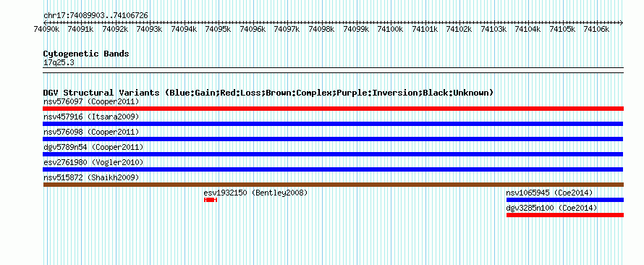644x265 pixels.
Task: Click the 74095k ruler tick label
Action: tap(218, 29)
